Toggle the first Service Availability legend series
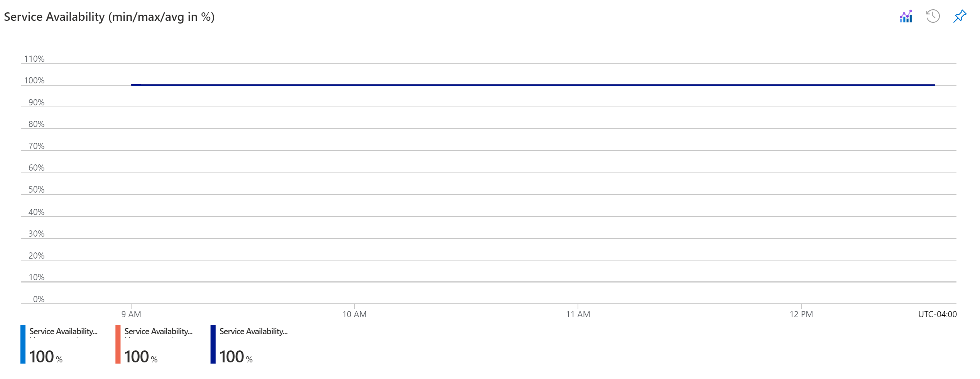The width and height of the screenshot is (980, 379). tap(63, 332)
